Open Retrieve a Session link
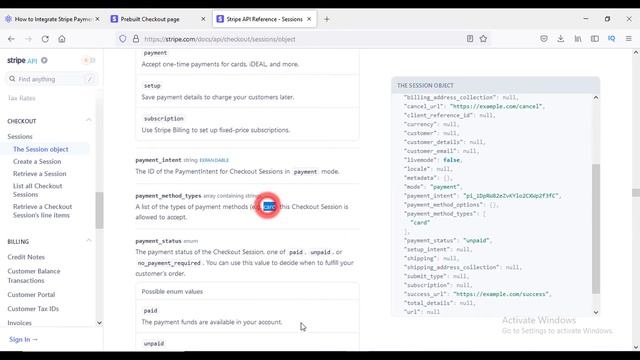Image resolution: width=640 pixels, height=360 pixels. pyautogui.click(x=40, y=174)
